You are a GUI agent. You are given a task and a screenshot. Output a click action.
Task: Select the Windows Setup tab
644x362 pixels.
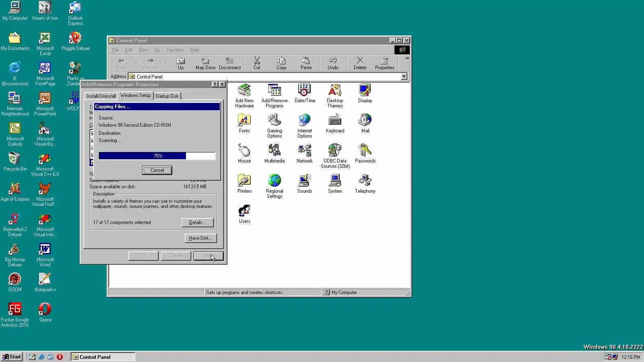[x=135, y=95]
